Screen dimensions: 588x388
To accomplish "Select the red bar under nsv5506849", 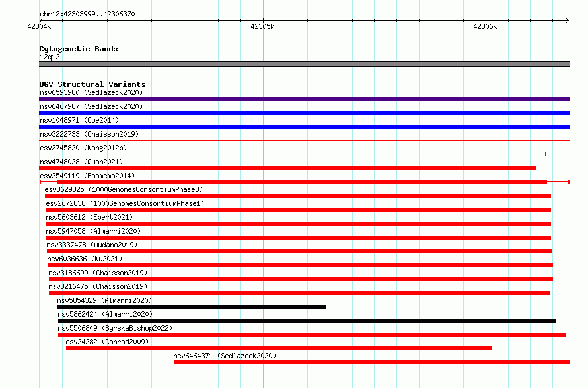I will (312, 335).
